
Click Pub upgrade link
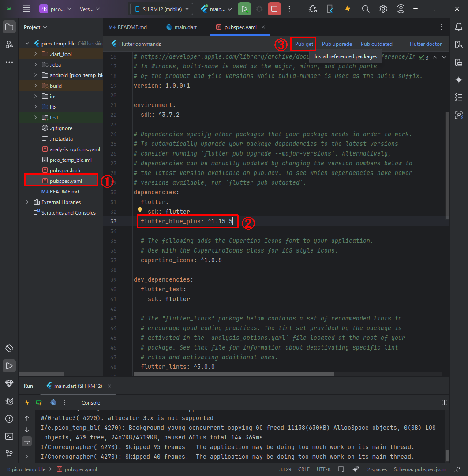[x=337, y=44]
